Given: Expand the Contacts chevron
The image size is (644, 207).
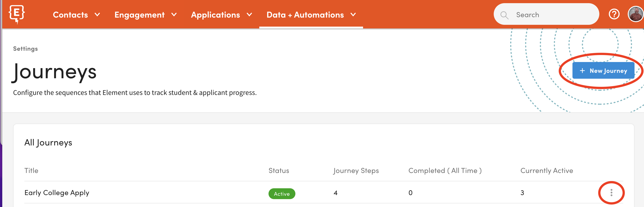Looking at the screenshot, I should pos(97,15).
